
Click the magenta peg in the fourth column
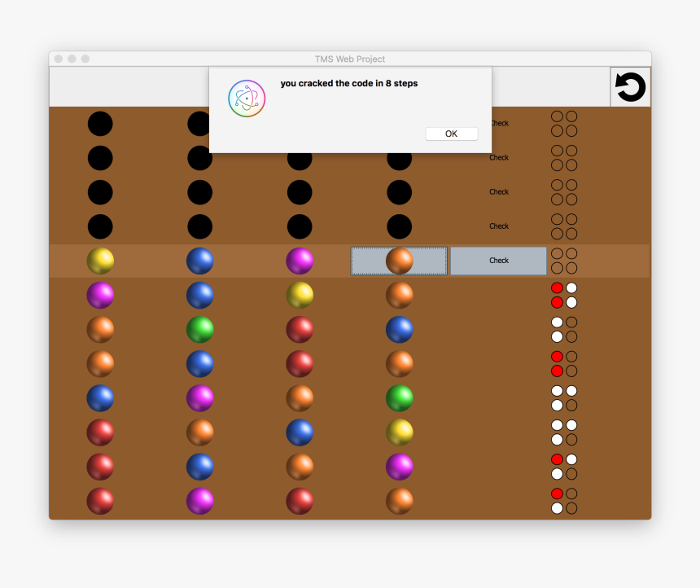[399, 467]
